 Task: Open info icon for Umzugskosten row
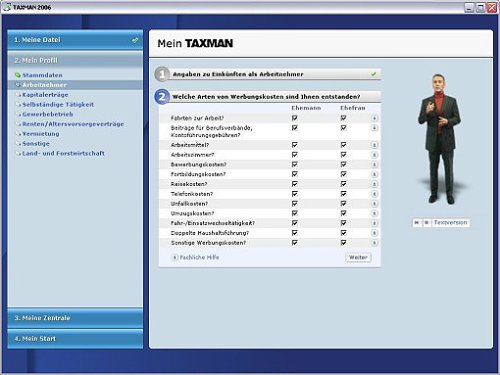374,213
